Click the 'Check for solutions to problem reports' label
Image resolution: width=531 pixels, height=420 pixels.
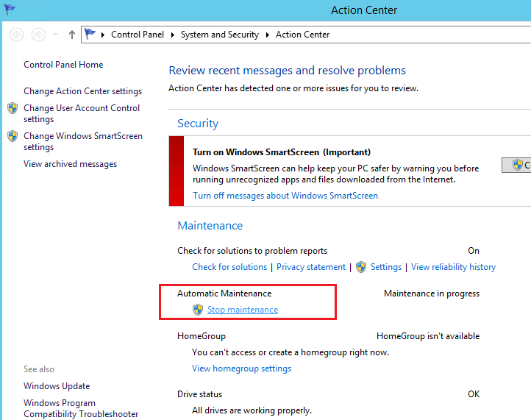252,251
